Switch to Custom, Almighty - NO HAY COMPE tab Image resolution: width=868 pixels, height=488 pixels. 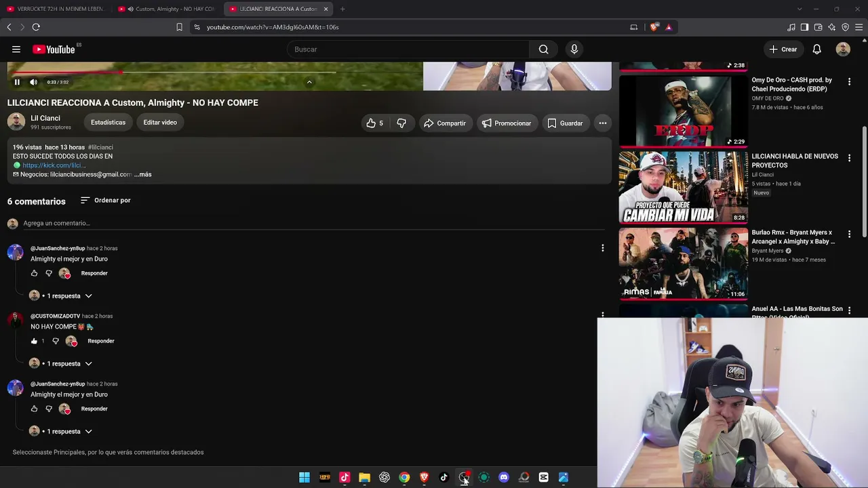[x=167, y=9]
